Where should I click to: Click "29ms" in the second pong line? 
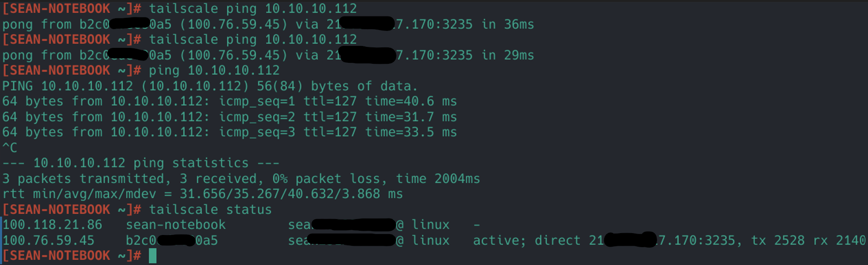click(x=519, y=55)
